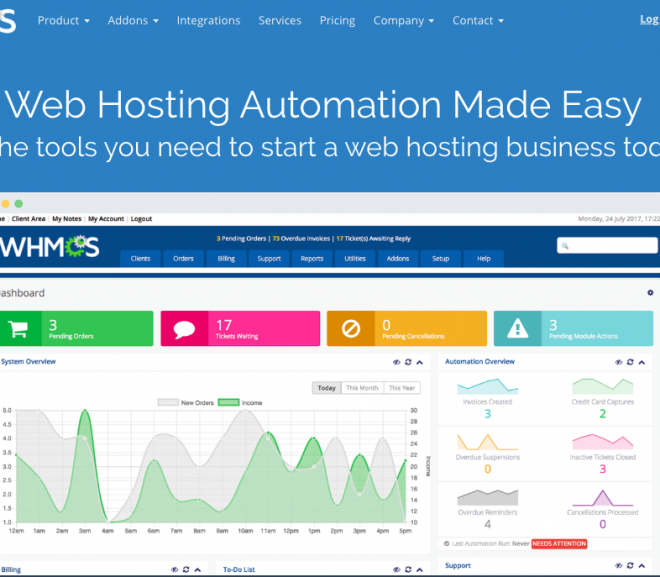Hide the System Overview widget with eye icon
The width and height of the screenshot is (660, 577).
click(x=397, y=362)
